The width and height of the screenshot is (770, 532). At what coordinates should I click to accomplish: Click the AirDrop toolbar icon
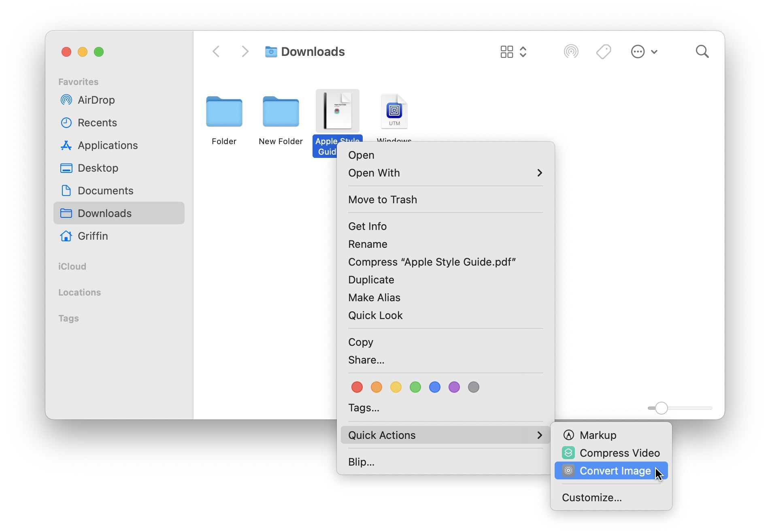tap(571, 52)
